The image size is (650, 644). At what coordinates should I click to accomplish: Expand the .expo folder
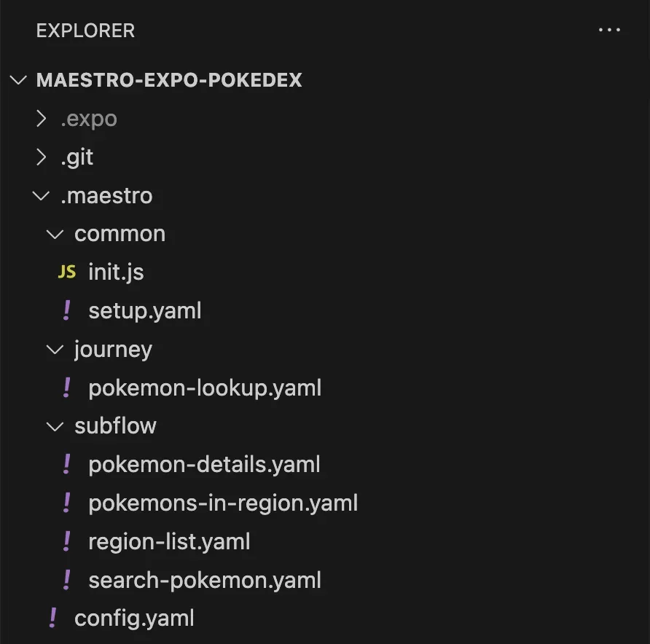coord(42,119)
